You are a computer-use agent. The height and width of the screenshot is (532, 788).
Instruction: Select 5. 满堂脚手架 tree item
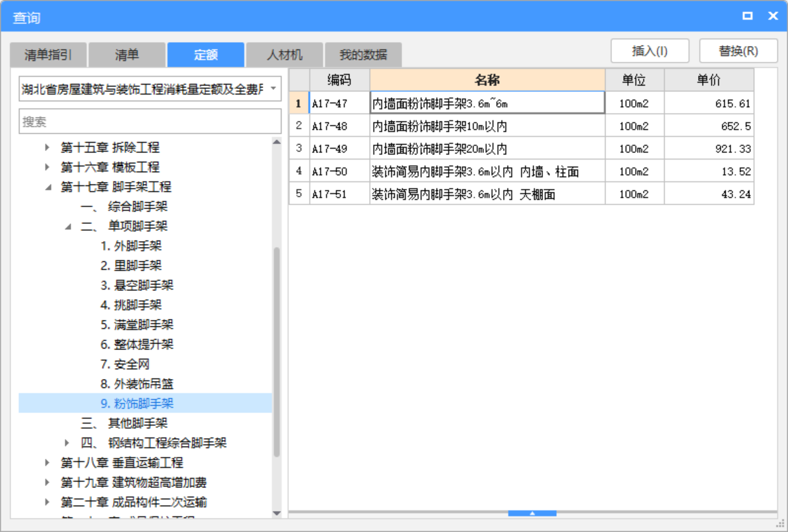click(x=137, y=325)
